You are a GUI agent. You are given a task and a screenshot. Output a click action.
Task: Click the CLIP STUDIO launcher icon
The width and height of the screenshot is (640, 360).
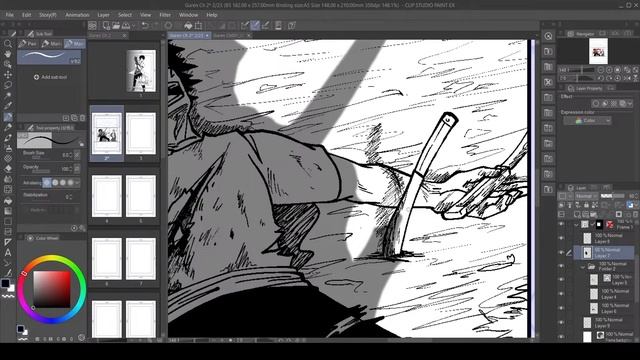pyautogui.click(x=93, y=26)
